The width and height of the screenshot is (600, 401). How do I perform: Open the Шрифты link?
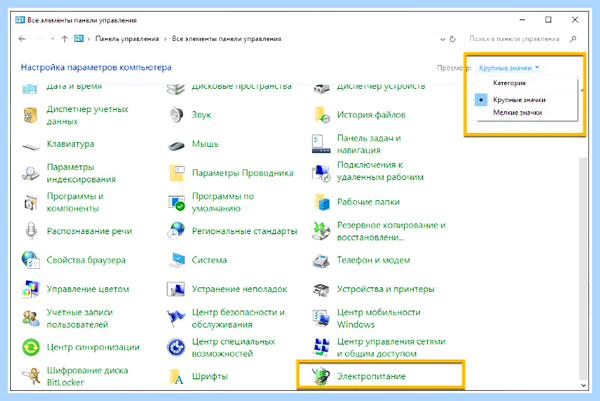[210, 377]
